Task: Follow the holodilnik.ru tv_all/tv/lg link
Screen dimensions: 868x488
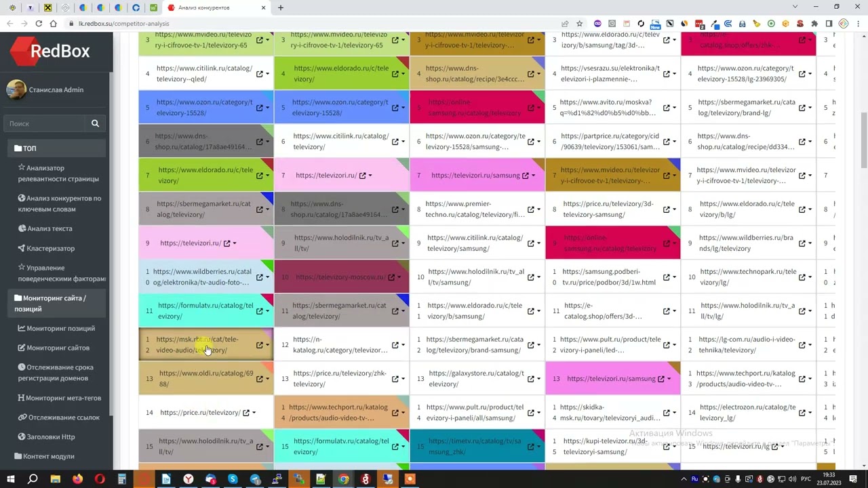Action: coord(747,311)
